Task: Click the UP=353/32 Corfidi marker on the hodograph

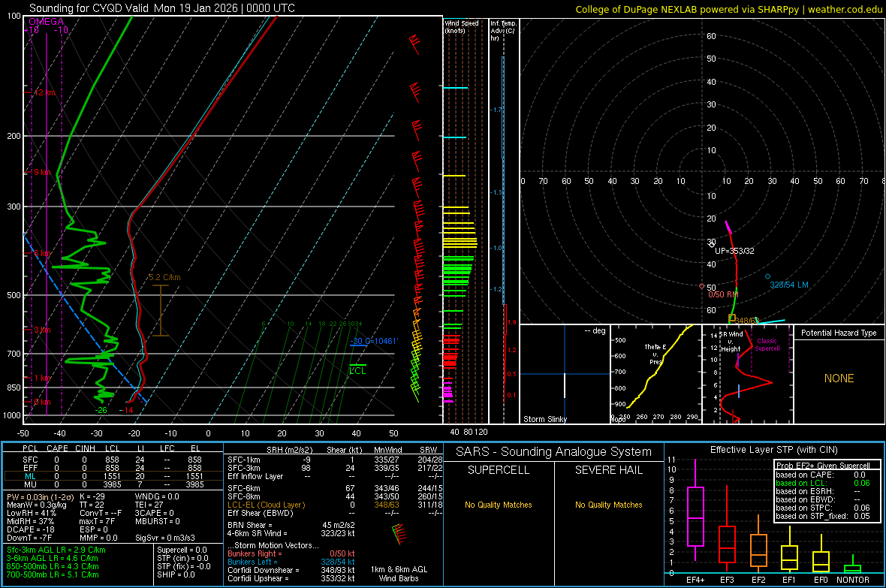Action: (712, 244)
